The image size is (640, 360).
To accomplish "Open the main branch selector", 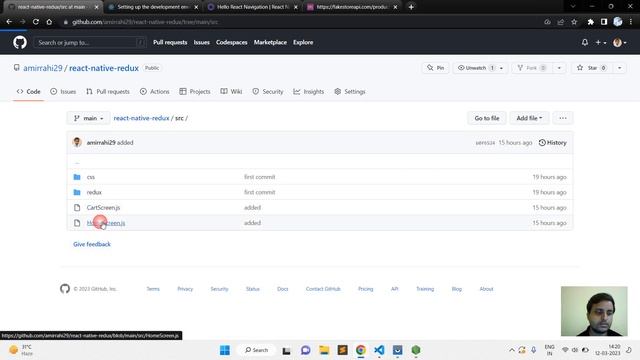I will 89,118.
